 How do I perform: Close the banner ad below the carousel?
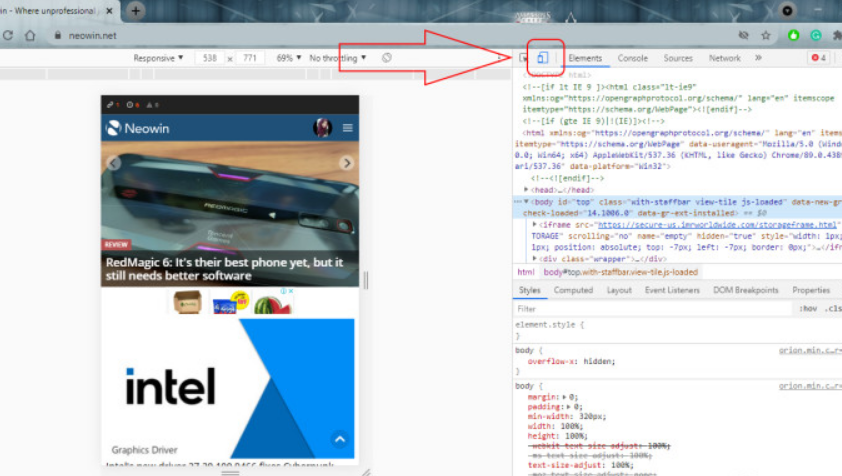[x=291, y=291]
